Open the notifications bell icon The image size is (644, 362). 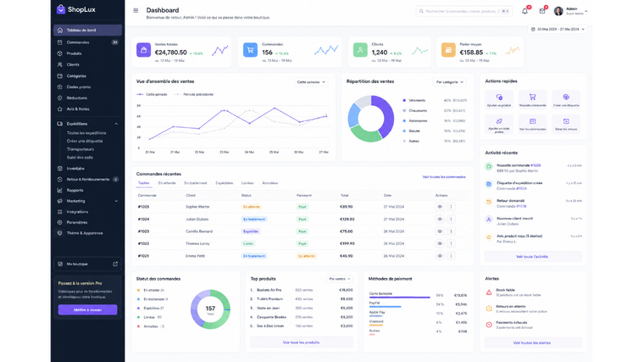pos(525,11)
